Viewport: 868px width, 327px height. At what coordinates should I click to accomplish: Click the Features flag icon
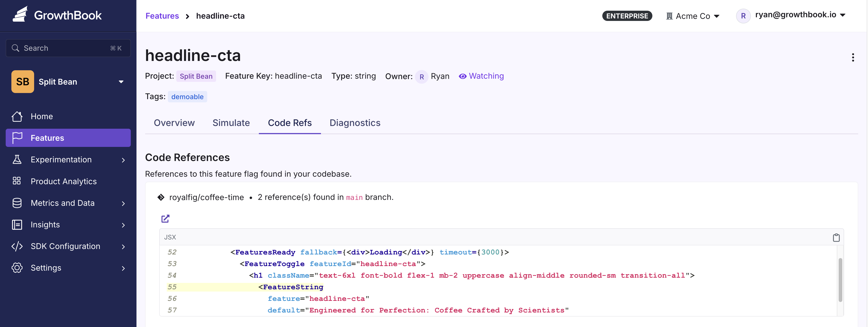point(17,138)
